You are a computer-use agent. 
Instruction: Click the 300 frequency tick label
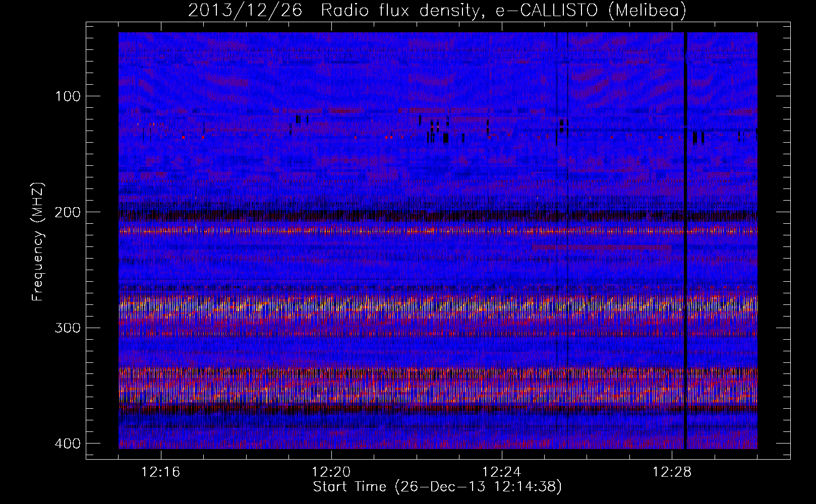coord(67,328)
